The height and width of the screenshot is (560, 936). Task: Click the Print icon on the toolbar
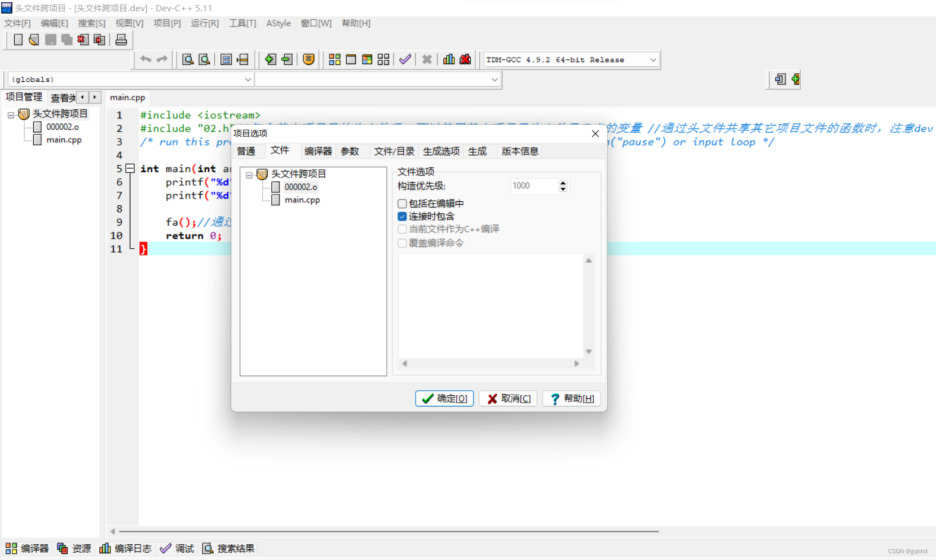[x=121, y=39]
